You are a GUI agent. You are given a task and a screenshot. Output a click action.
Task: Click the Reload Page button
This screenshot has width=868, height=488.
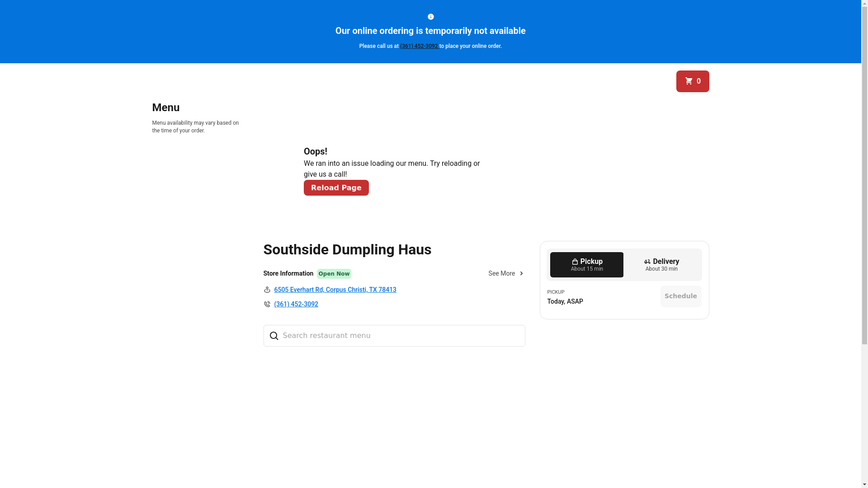click(336, 188)
